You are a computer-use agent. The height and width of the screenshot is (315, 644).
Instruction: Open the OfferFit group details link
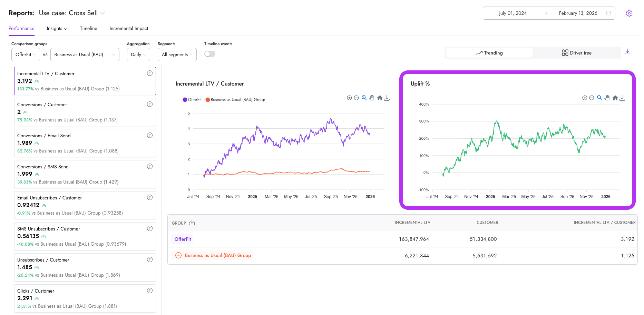click(x=182, y=239)
